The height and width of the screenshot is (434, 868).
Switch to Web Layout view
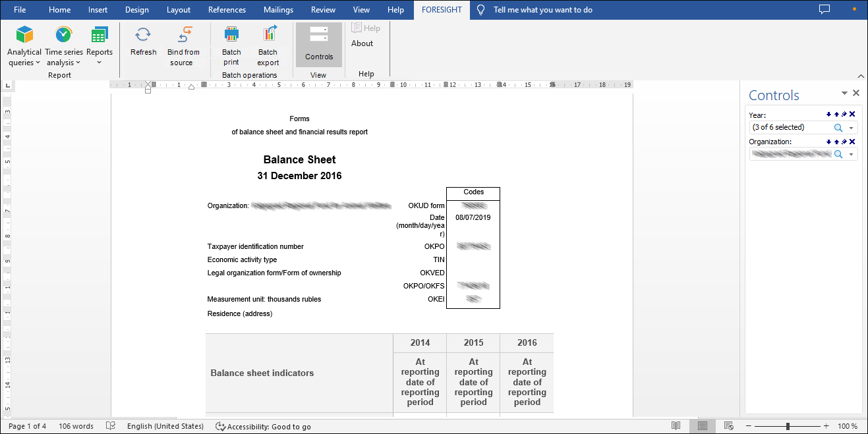pos(728,426)
